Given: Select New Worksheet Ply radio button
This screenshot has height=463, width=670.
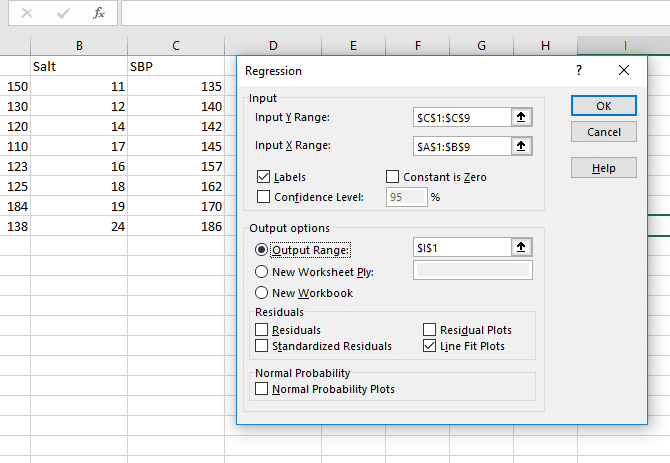Looking at the screenshot, I should coord(261,272).
